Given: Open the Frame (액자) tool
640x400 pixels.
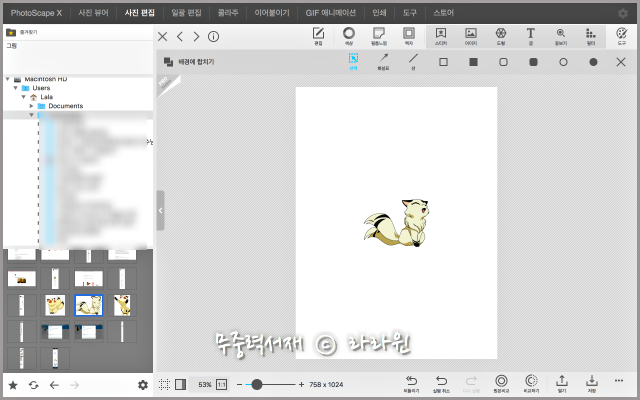Looking at the screenshot, I should (409, 36).
